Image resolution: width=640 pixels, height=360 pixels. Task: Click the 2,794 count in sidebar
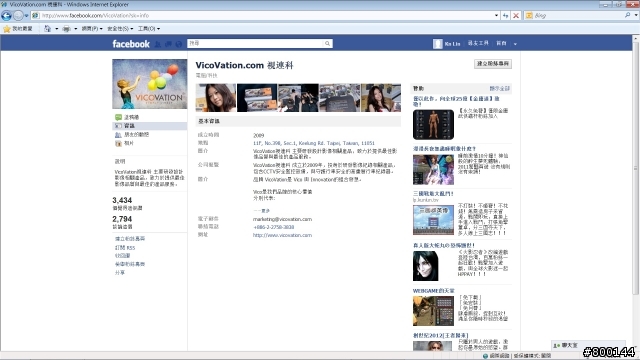click(122, 219)
